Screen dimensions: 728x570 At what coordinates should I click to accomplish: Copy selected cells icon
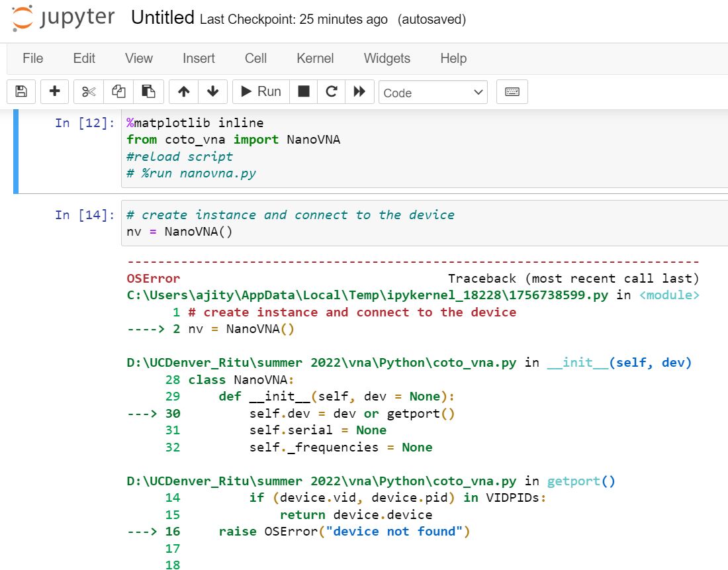[118, 91]
